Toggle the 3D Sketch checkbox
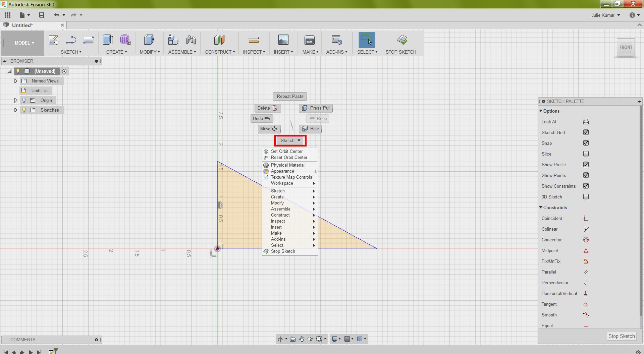The image size is (644, 354). pos(586,196)
